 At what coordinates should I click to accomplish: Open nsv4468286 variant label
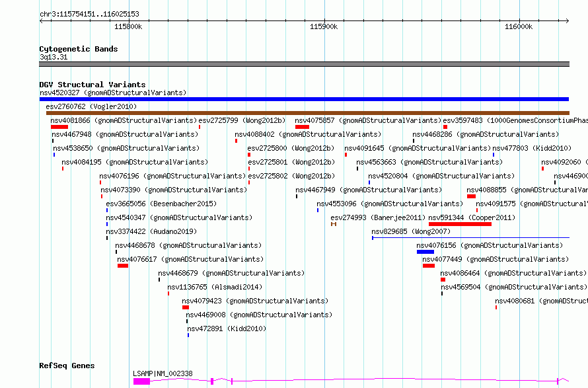[x=486, y=134]
